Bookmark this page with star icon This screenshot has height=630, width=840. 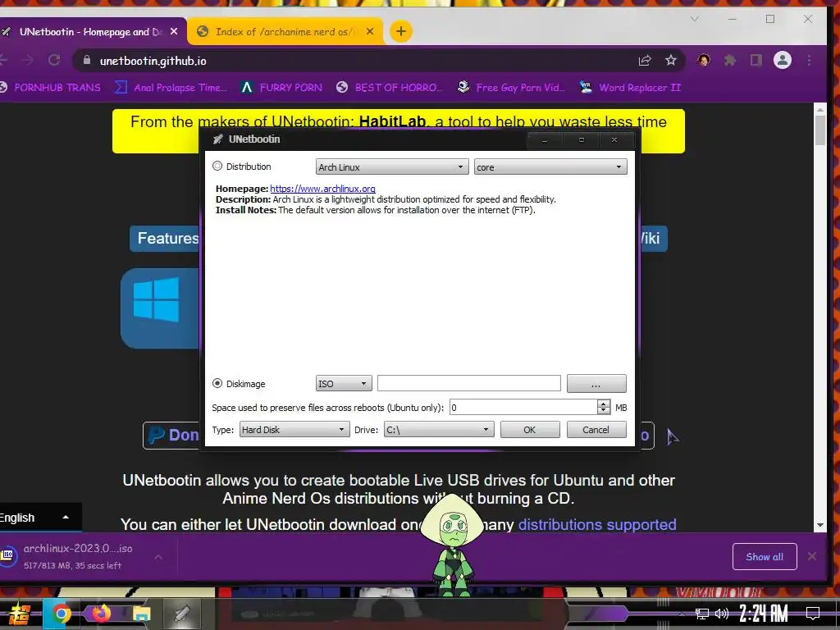671,60
